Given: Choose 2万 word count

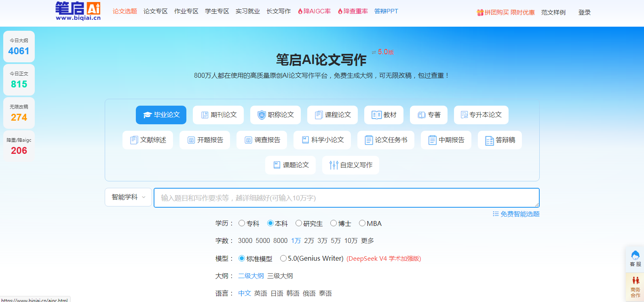Looking at the screenshot, I should click(x=309, y=240).
